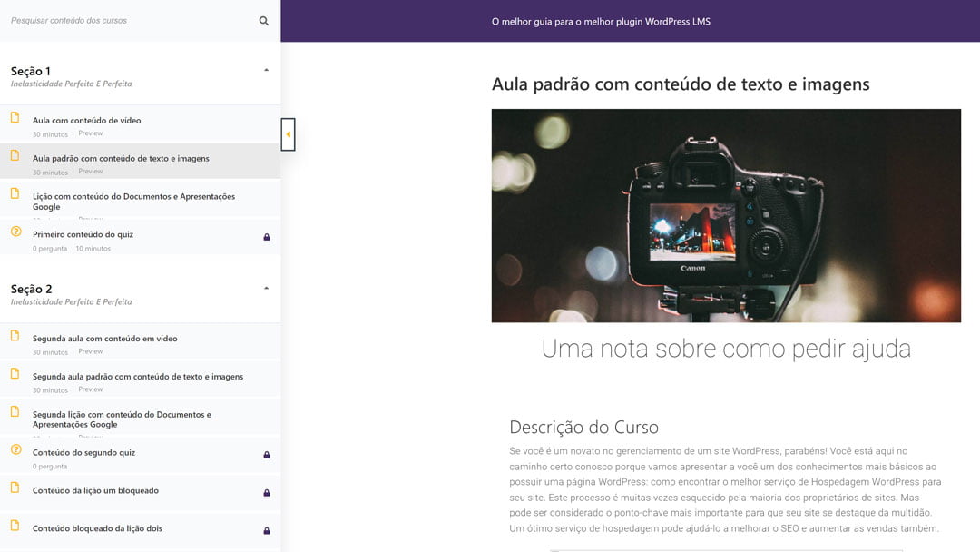Click the Canon camera lesson image
Screen dimensions: 980x552
(x=726, y=215)
